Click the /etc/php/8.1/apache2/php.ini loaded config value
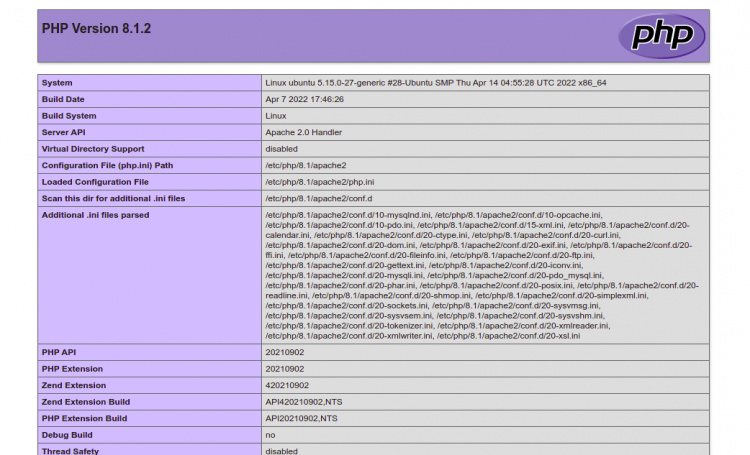This screenshot has height=455, width=750. pos(319,182)
